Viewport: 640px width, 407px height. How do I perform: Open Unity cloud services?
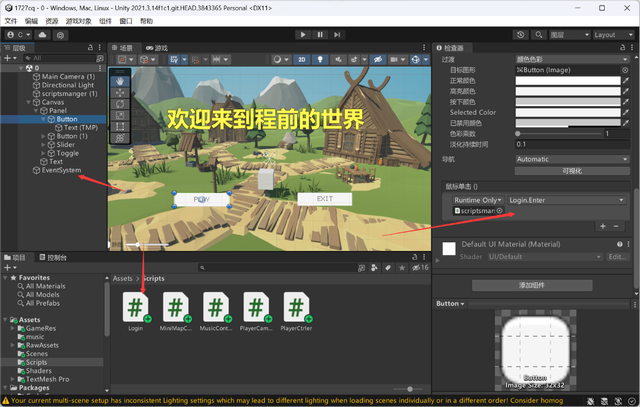42,35
